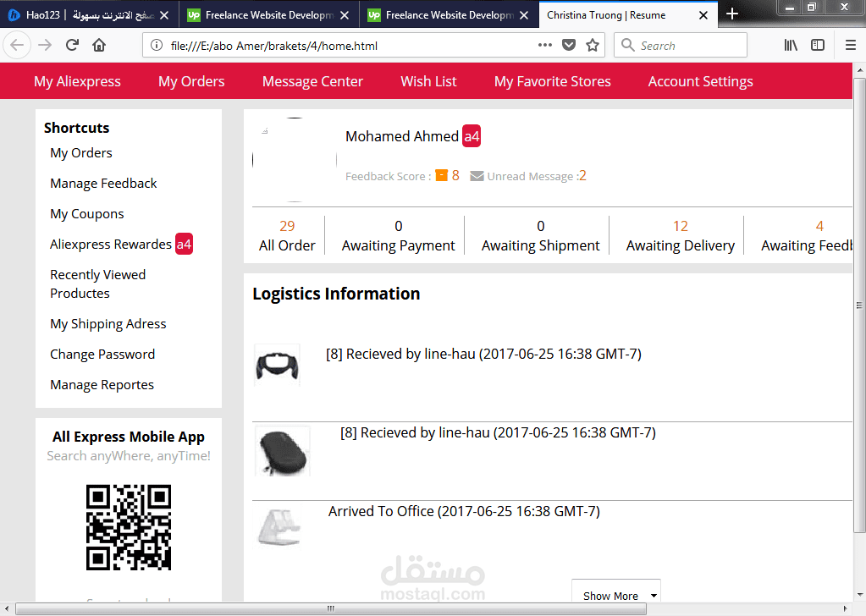
Task: Click My Coupons shortcut
Action: [x=86, y=213]
